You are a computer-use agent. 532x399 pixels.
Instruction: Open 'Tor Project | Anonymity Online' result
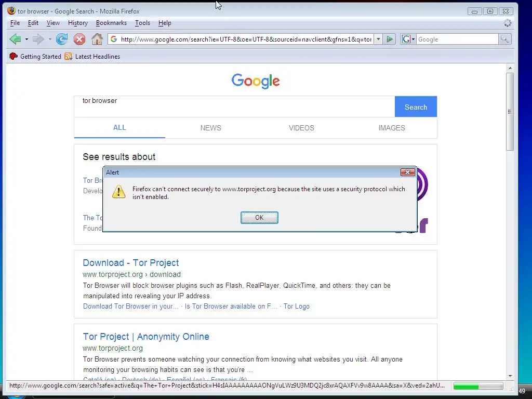click(146, 337)
